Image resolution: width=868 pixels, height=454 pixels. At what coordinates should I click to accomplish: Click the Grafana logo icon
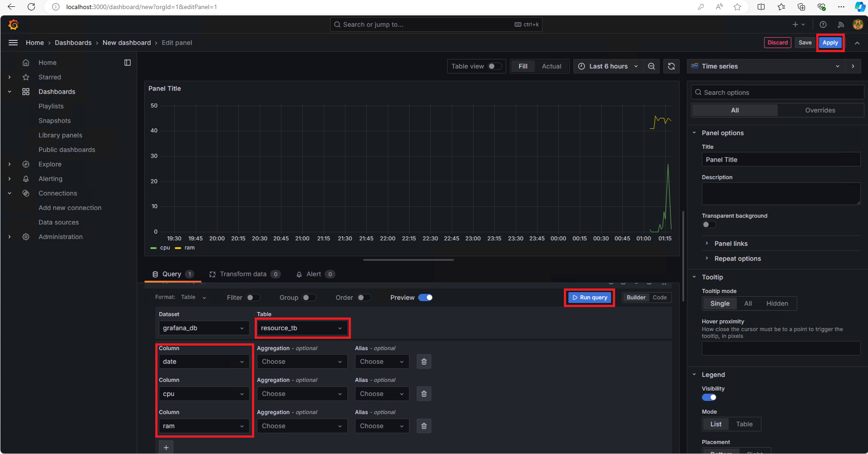(x=13, y=24)
